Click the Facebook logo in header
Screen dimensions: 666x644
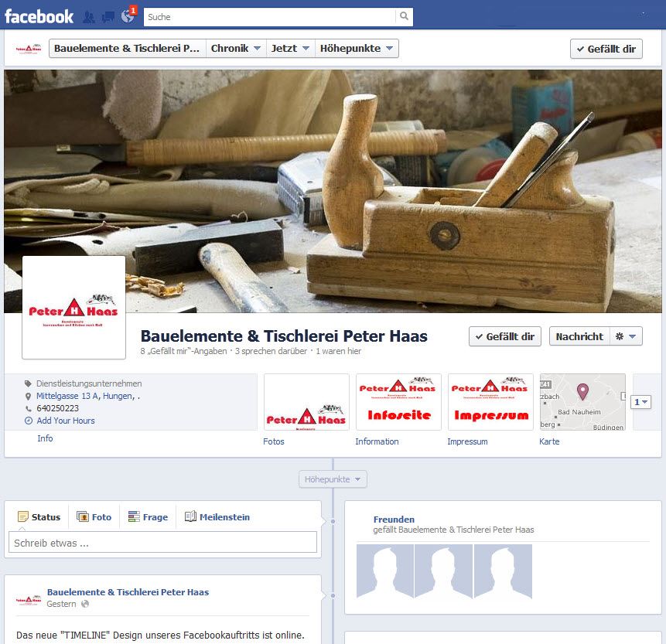point(39,16)
